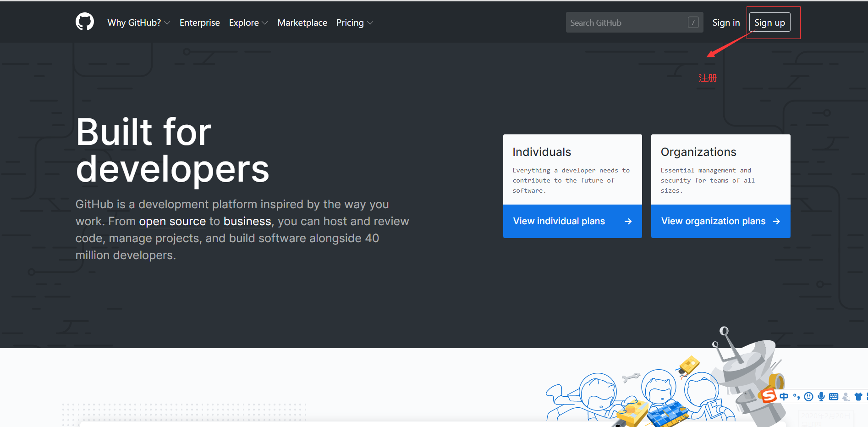Click the GitHub Octocat logo

[x=85, y=22]
